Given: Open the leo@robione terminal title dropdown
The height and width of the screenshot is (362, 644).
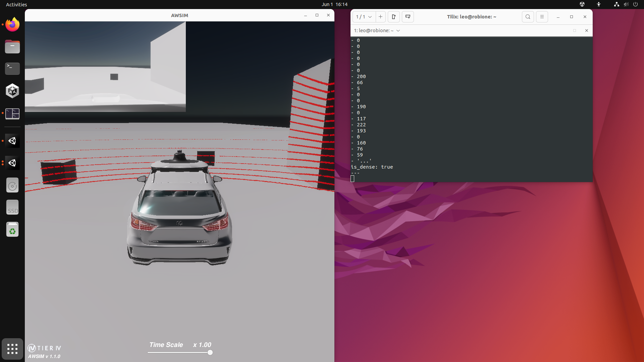Looking at the screenshot, I should (x=398, y=31).
